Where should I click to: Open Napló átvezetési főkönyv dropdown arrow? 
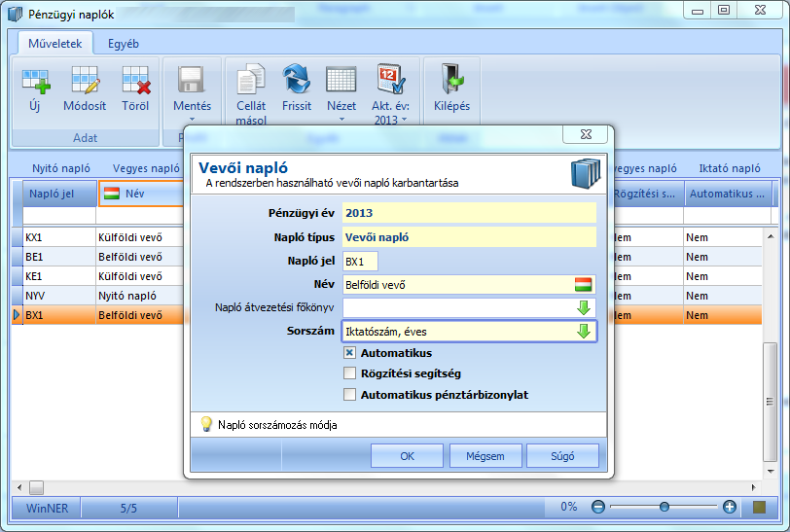pos(584,307)
